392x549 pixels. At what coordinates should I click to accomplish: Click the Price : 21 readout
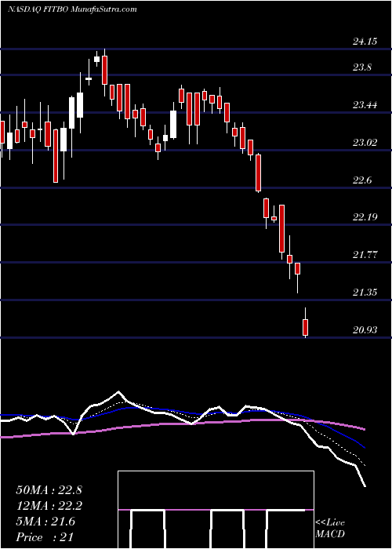(x=45, y=536)
